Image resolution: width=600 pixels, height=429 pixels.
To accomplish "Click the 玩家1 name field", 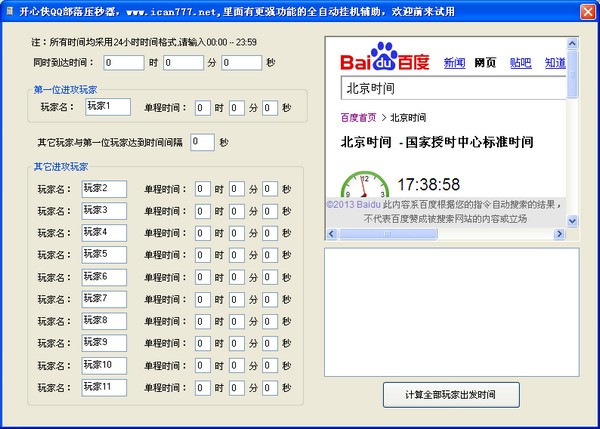I will coord(108,107).
